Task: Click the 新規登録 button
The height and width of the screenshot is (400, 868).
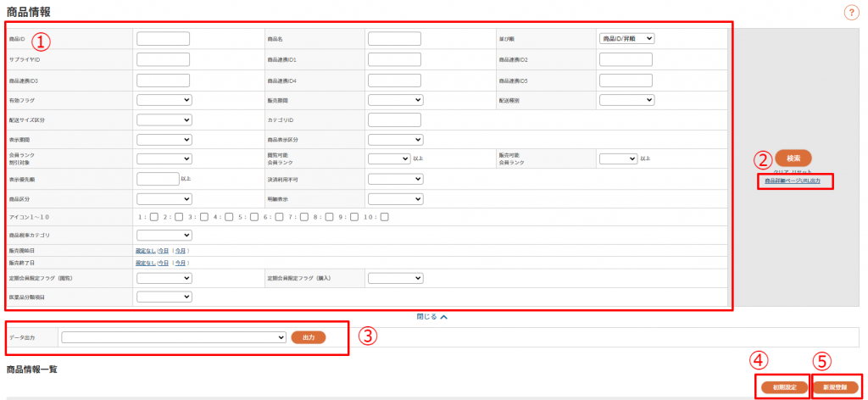Action: (835, 387)
